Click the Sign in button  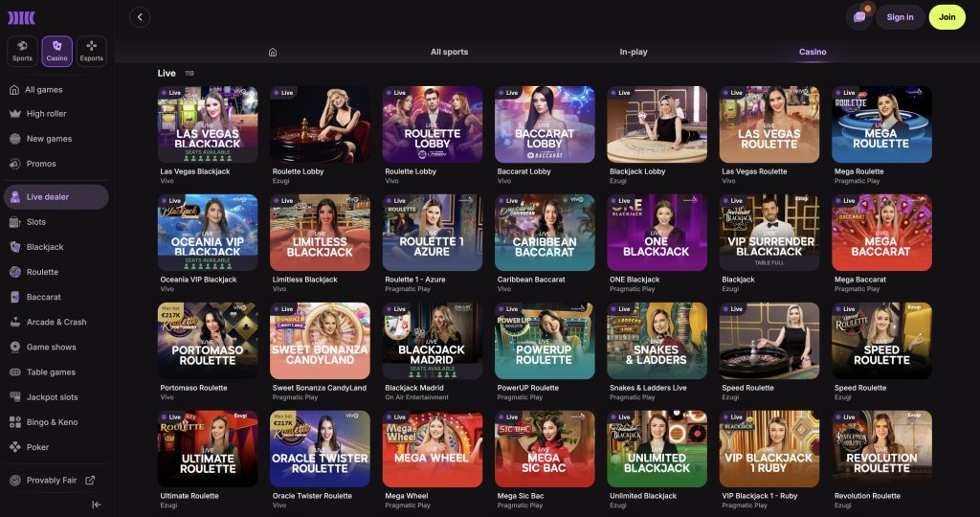click(x=900, y=17)
